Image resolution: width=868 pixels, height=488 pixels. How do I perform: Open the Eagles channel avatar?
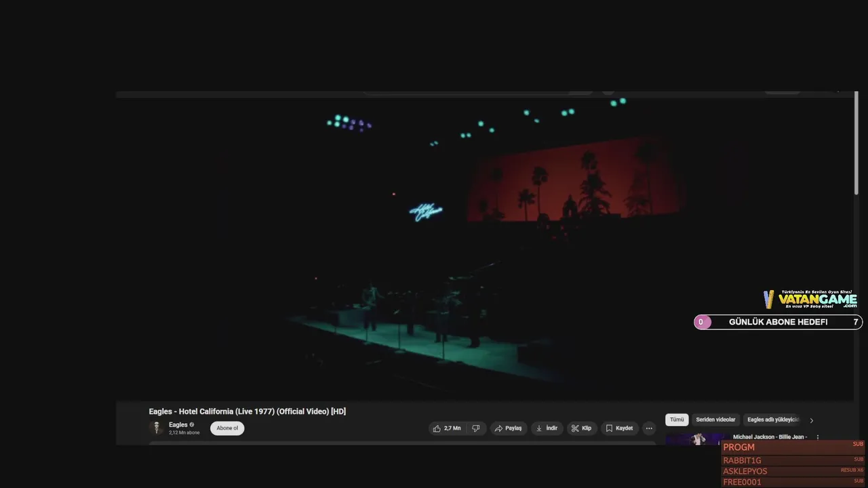pyautogui.click(x=157, y=428)
